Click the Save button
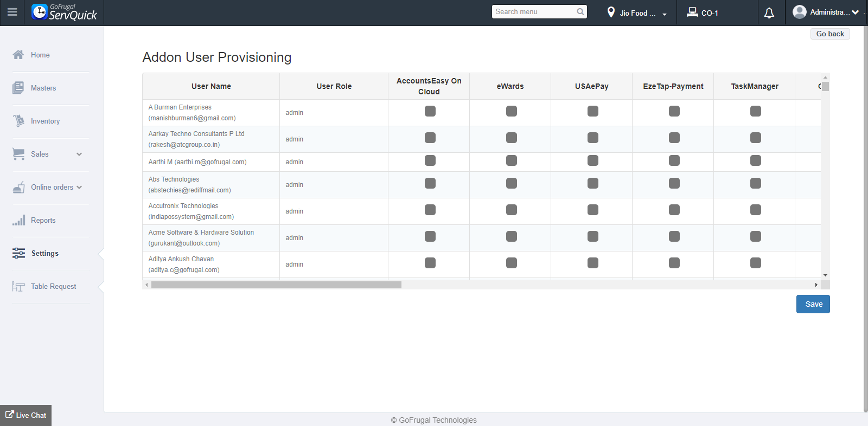 click(813, 304)
